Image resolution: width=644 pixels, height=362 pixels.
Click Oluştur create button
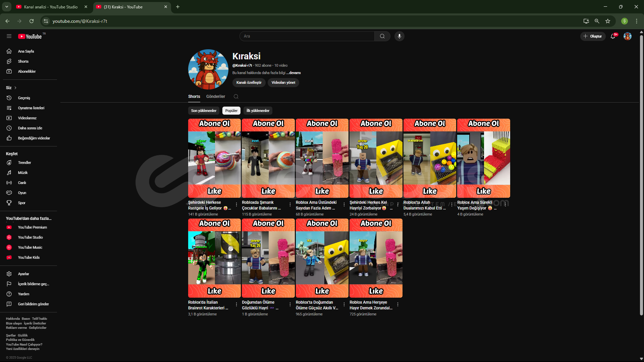pyautogui.click(x=593, y=36)
